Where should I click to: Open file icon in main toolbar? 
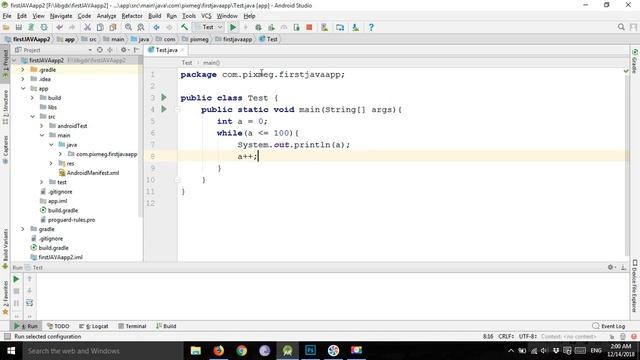click(6, 27)
